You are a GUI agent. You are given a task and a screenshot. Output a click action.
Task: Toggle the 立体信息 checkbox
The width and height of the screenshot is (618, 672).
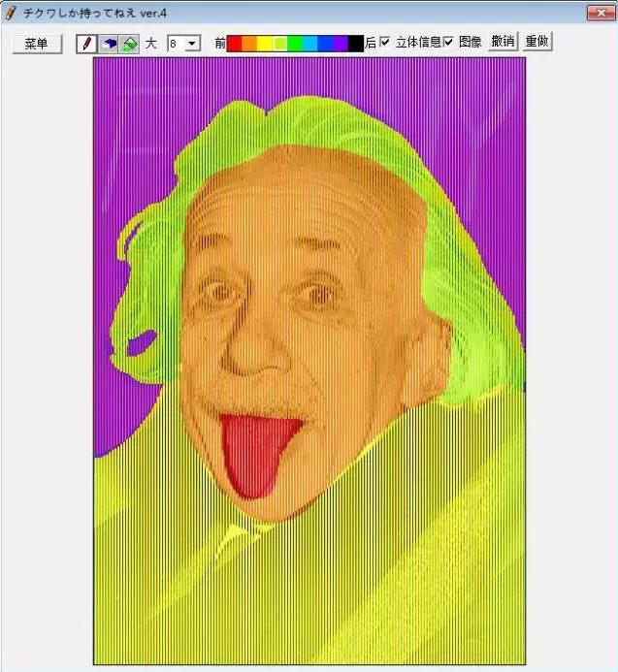385,43
